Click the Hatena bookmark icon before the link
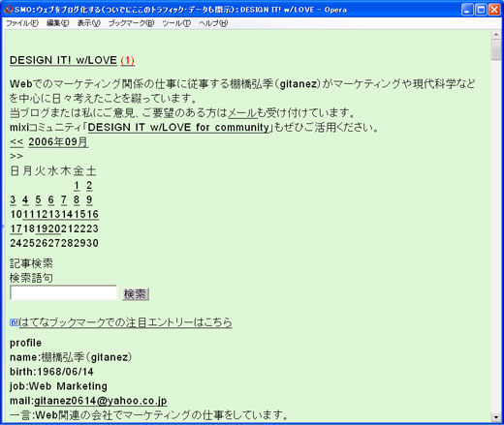 (14, 322)
